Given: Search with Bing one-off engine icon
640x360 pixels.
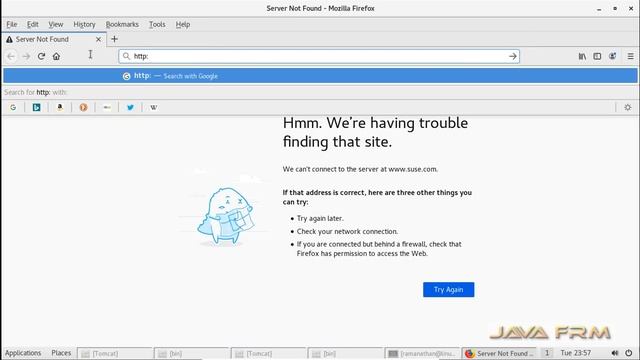Looking at the screenshot, I should [x=36, y=107].
